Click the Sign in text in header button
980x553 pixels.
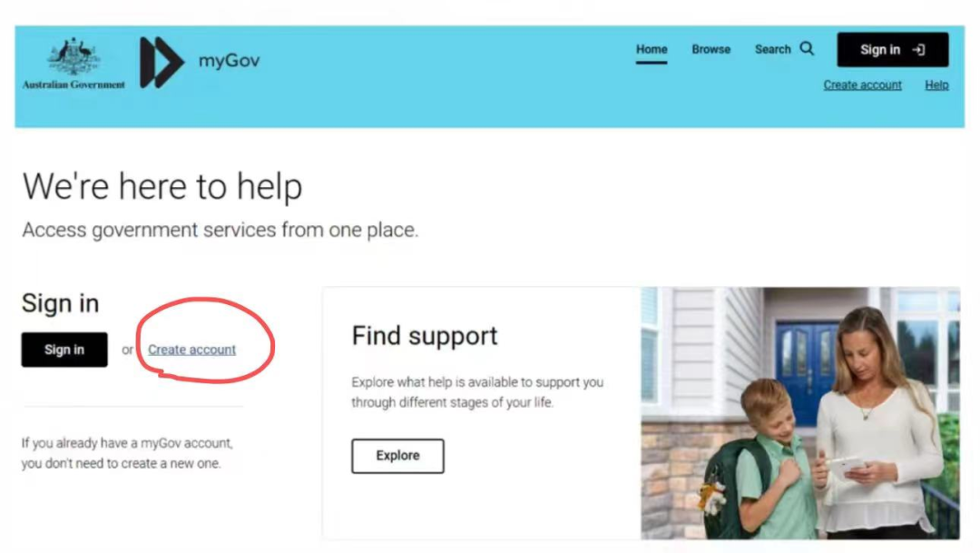[880, 50]
